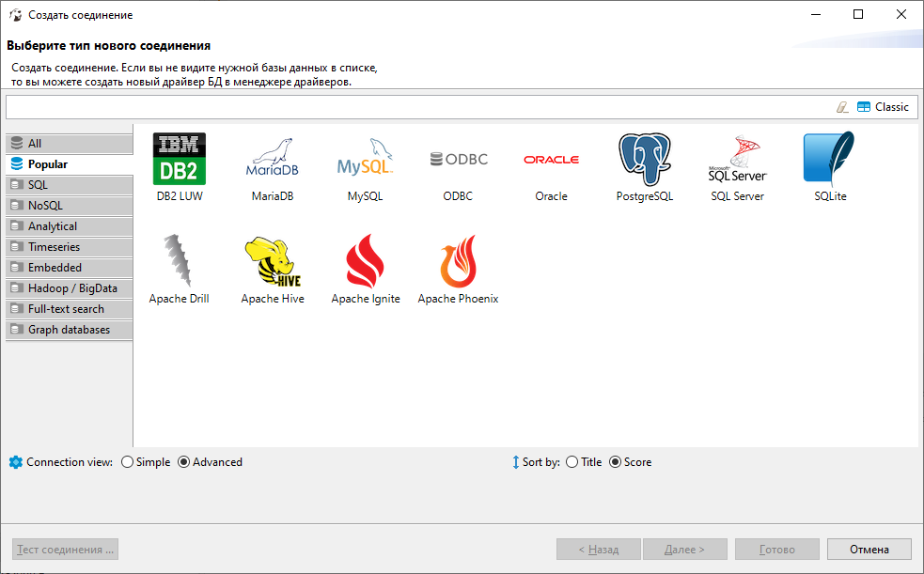Select the Apache Ignite flame icon

point(366,262)
